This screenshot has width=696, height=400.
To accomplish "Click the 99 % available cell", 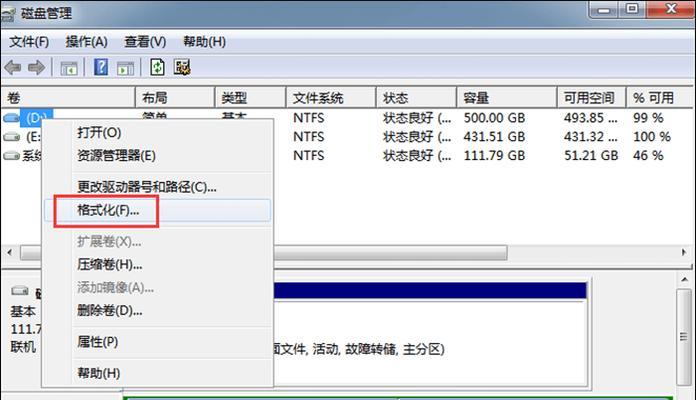I will click(x=648, y=118).
